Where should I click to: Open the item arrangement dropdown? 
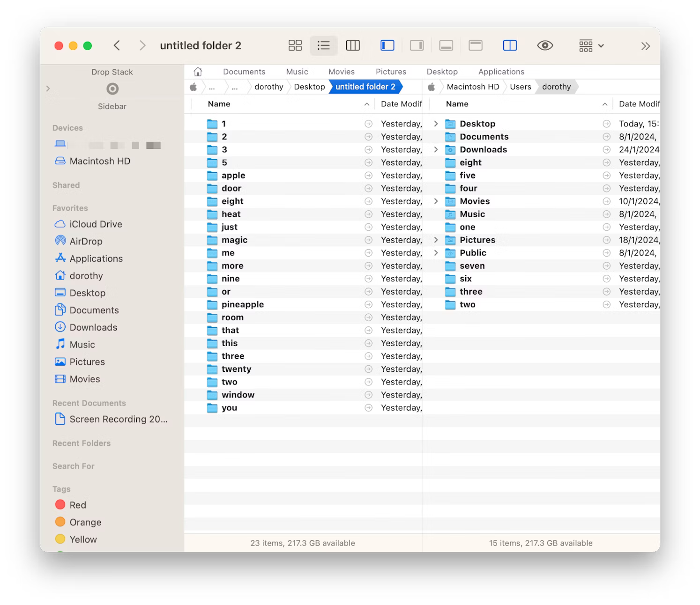(590, 45)
